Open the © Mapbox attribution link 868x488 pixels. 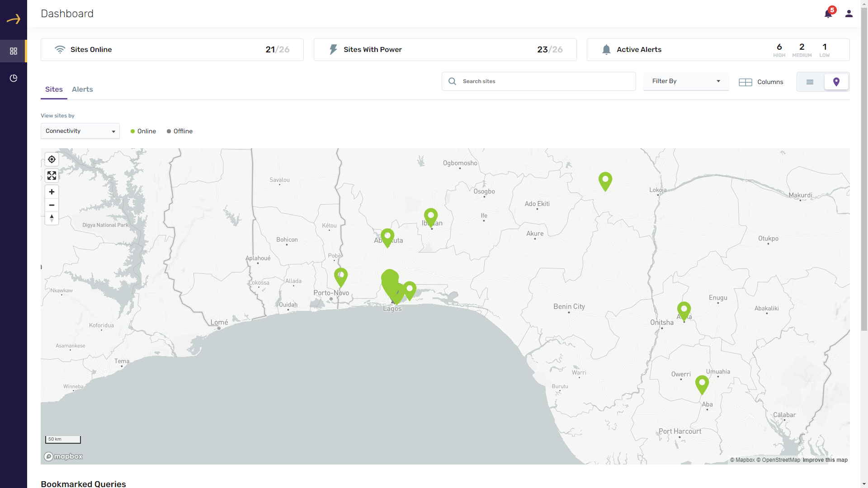pos(742,460)
